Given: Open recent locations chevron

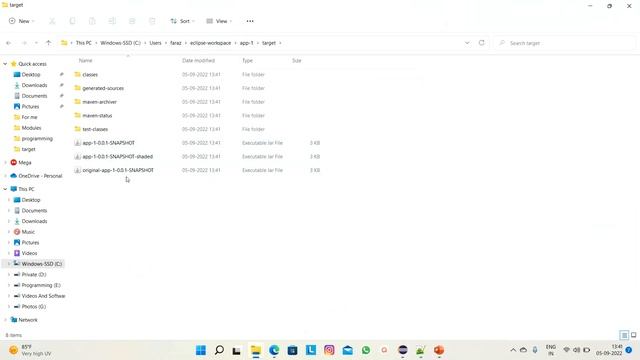Looking at the screenshot, I should pyautogui.click(x=36, y=43).
